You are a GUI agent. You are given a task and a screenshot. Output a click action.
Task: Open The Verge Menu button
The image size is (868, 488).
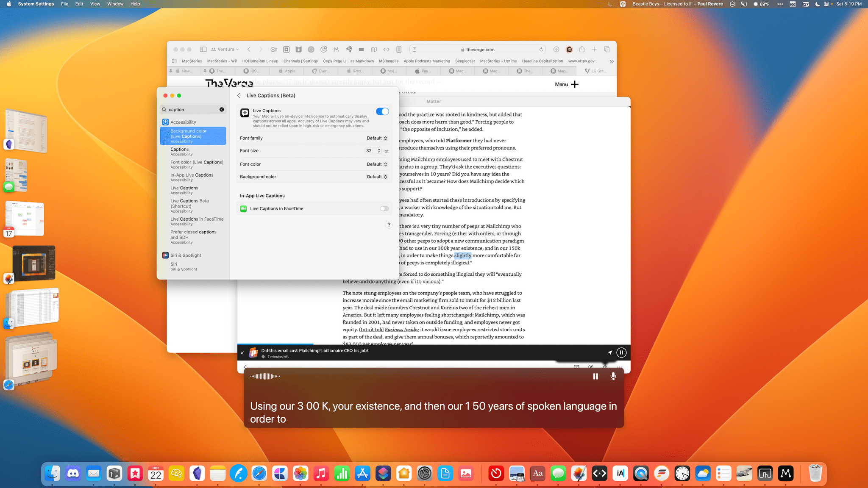pos(567,84)
